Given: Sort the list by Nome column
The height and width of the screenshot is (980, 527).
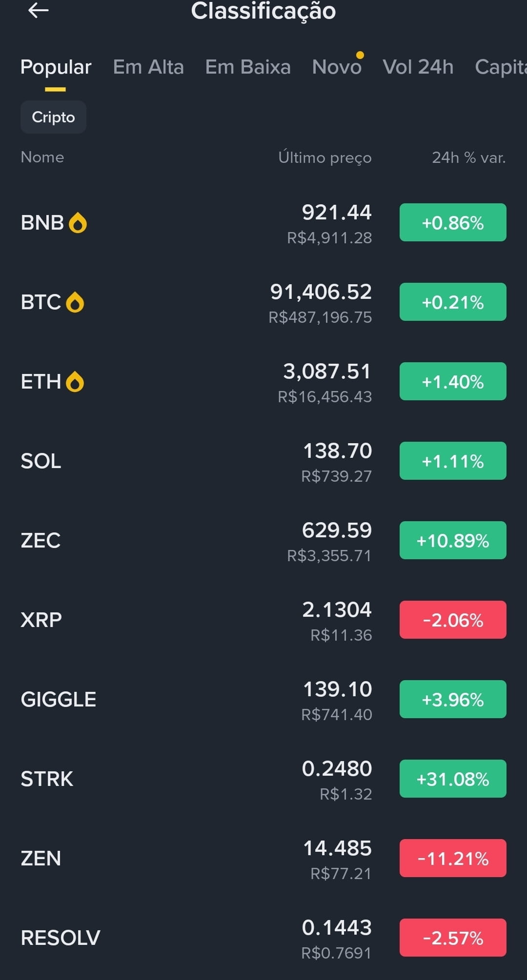Looking at the screenshot, I should tap(42, 157).
